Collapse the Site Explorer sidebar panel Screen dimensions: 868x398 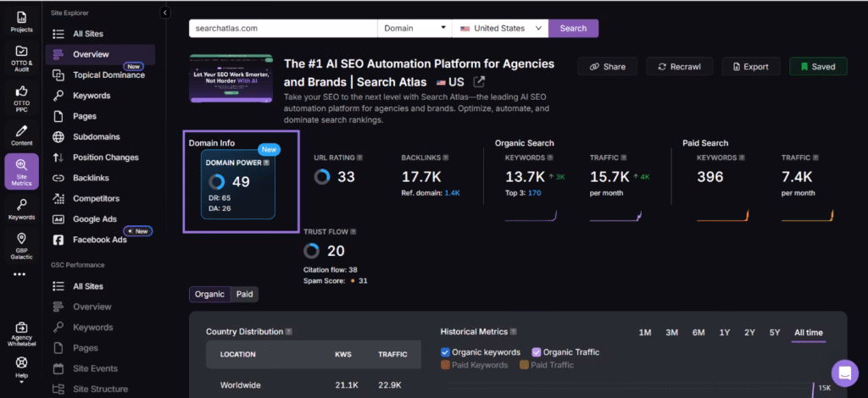click(x=164, y=13)
